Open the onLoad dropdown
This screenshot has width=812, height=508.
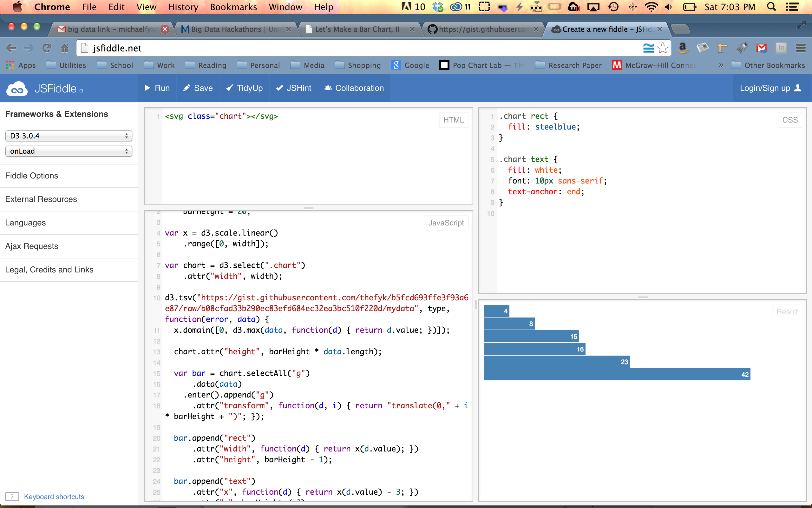[x=69, y=151]
